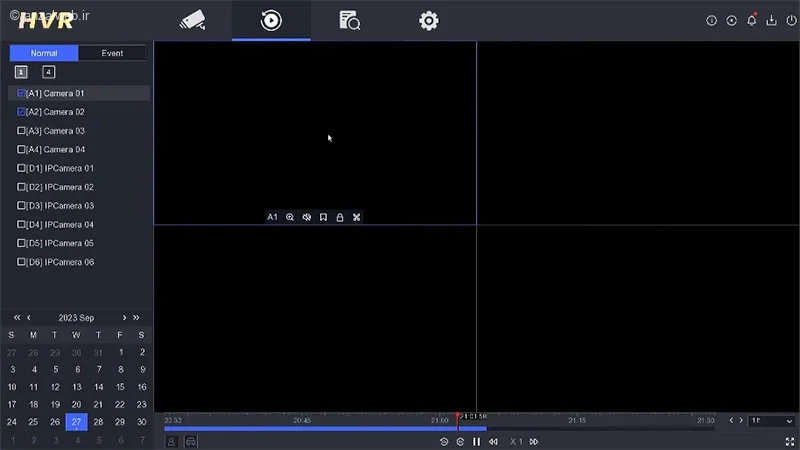Select September 1 in calendar
The image size is (800, 450).
[121, 352]
